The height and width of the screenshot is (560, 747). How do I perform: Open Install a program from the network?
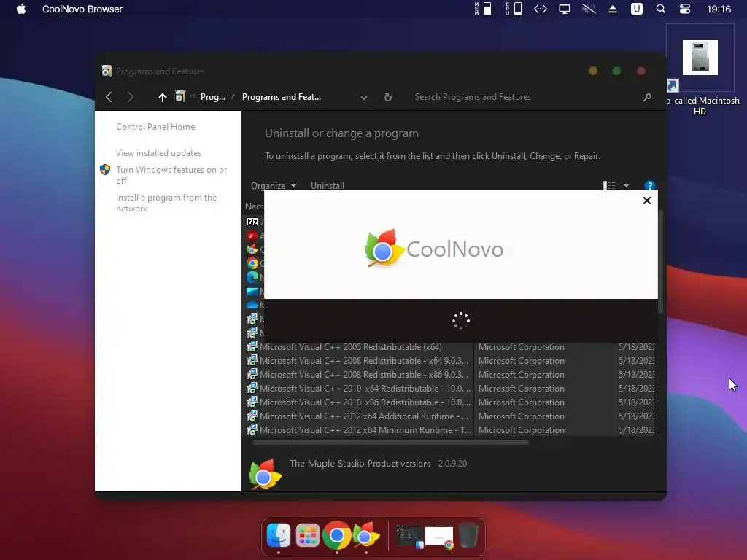[x=166, y=203]
